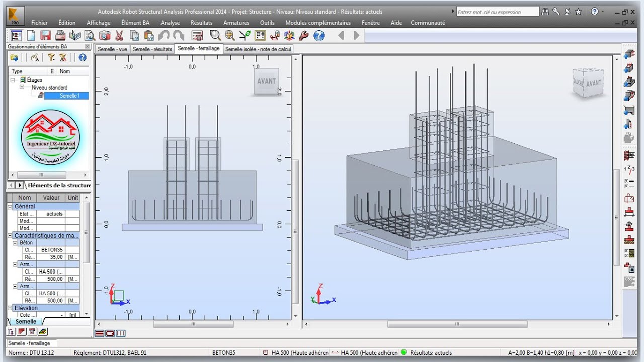The width and height of the screenshot is (644, 362).
Task: Click the Save floppy disk icon
Action: [x=46, y=35]
